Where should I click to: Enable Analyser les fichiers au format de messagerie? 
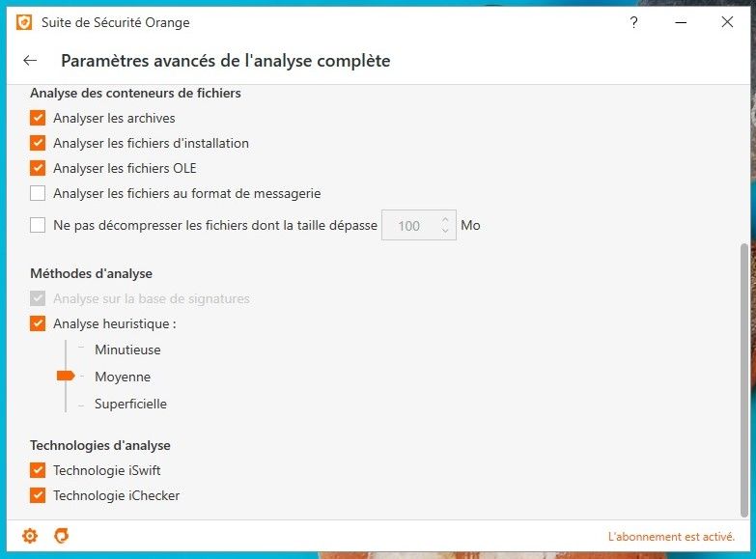coord(38,193)
